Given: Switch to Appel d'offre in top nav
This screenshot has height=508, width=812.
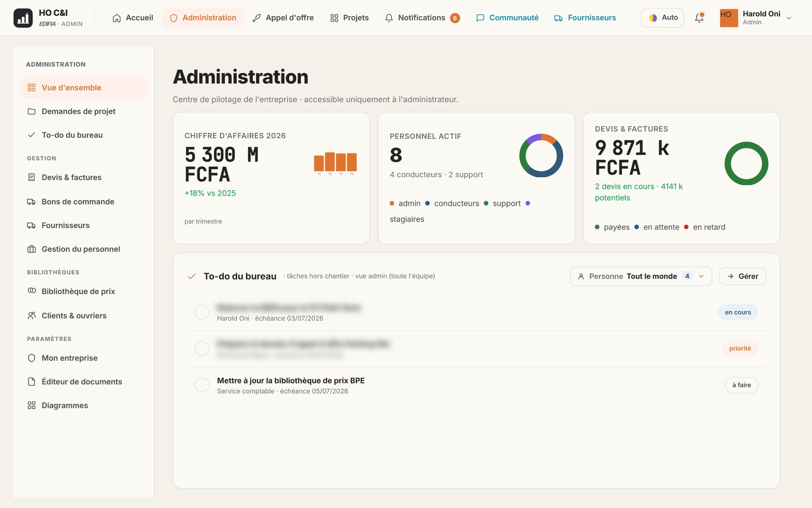Looking at the screenshot, I should [283, 18].
